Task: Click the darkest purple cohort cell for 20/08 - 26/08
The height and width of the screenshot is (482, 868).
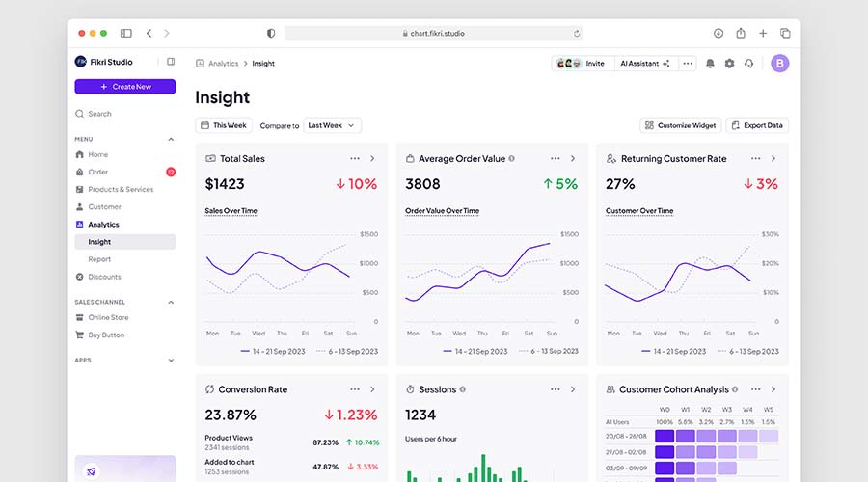Action: (x=665, y=436)
